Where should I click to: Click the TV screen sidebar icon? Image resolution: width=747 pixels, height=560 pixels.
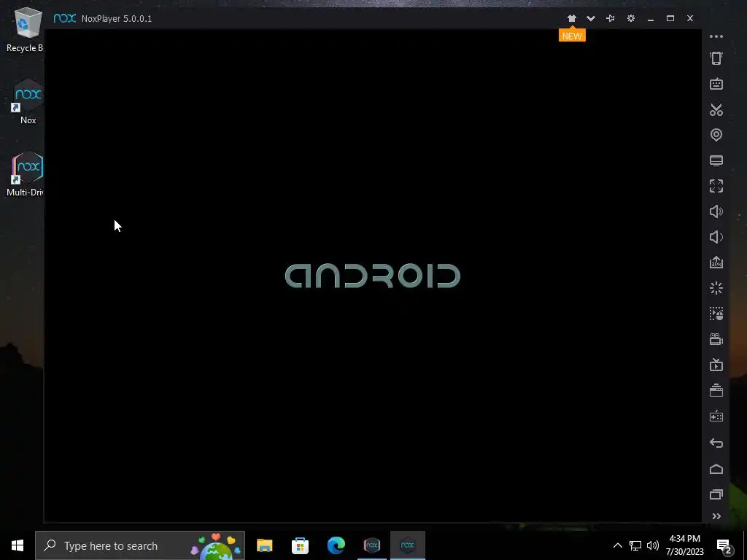click(x=716, y=365)
